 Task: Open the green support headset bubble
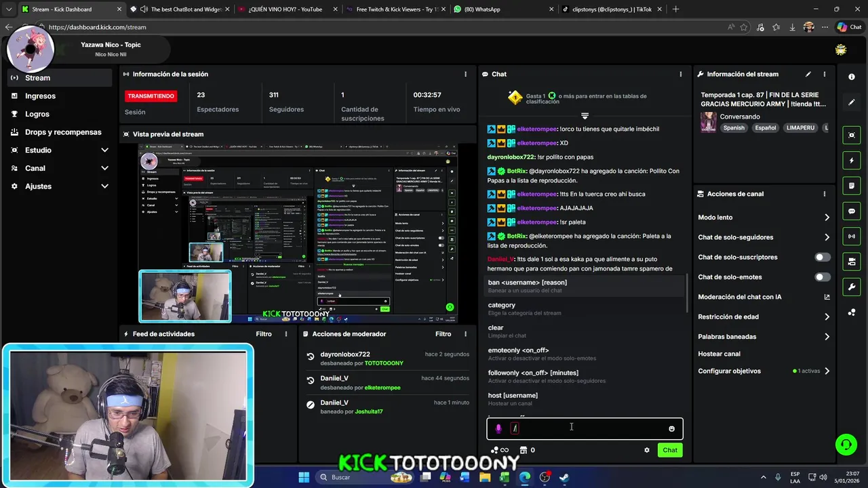pos(846,445)
